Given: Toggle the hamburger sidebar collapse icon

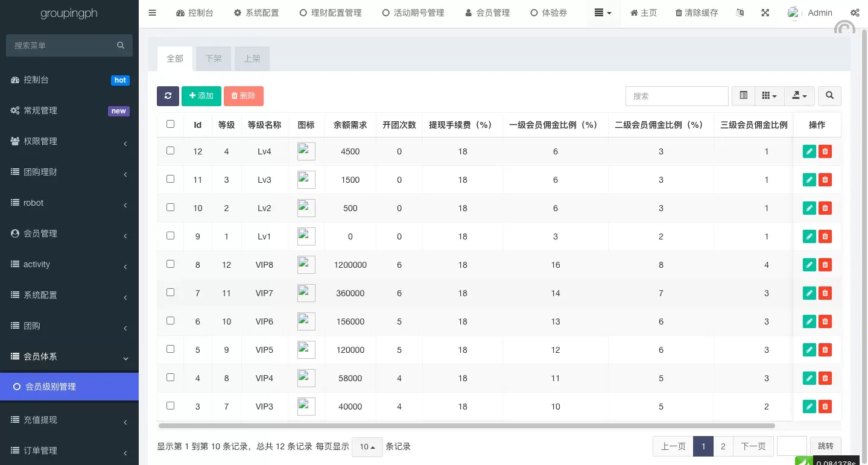Looking at the screenshot, I should 152,13.
